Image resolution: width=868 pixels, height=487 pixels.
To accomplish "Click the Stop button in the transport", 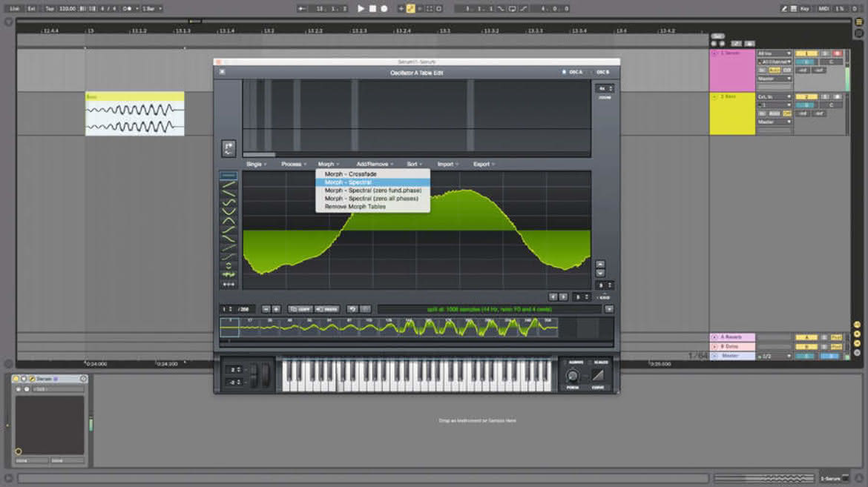I will 372,8.
